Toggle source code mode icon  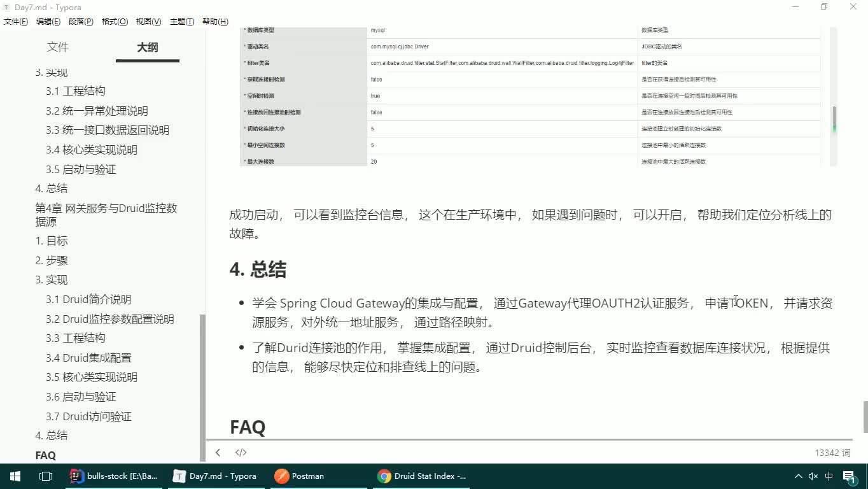[x=241, y=453]
